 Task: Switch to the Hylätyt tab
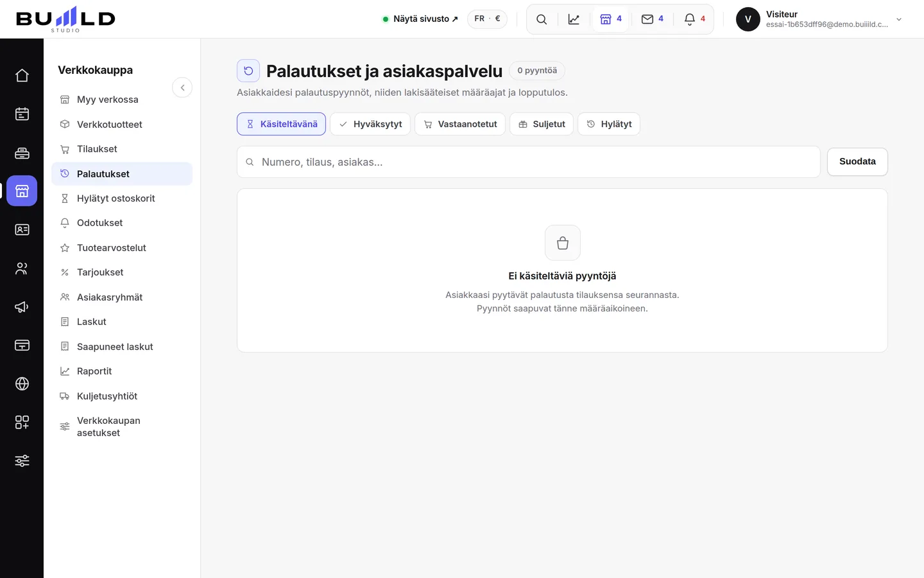coord(609,124)
